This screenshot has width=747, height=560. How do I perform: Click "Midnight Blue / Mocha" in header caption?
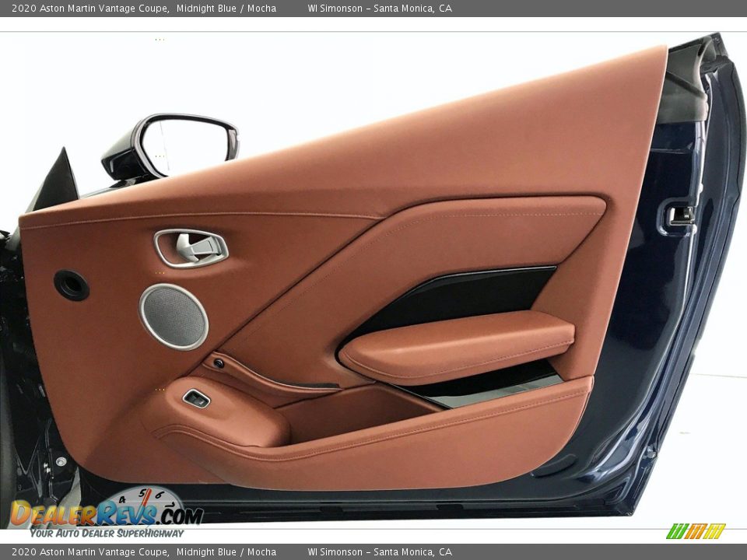pos(226,9)
